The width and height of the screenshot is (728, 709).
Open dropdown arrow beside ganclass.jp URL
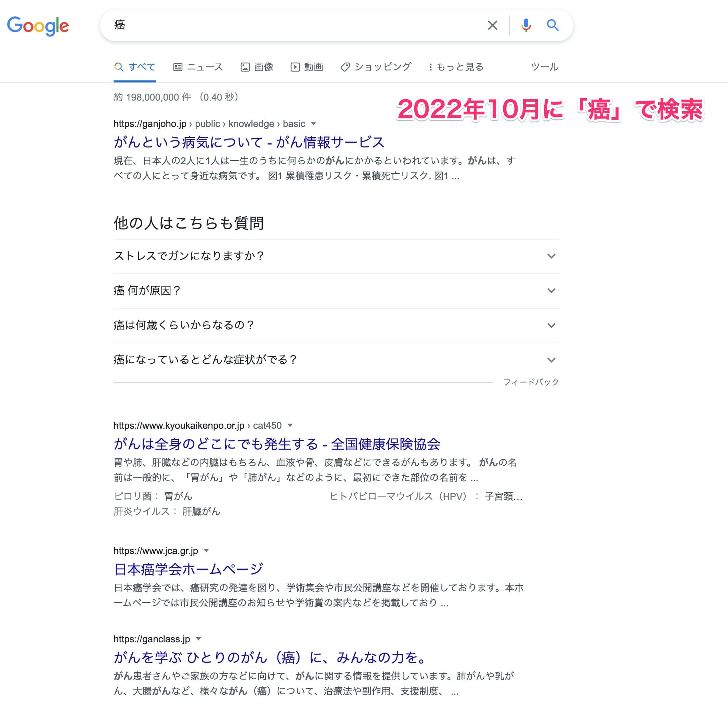click(198, 639)
